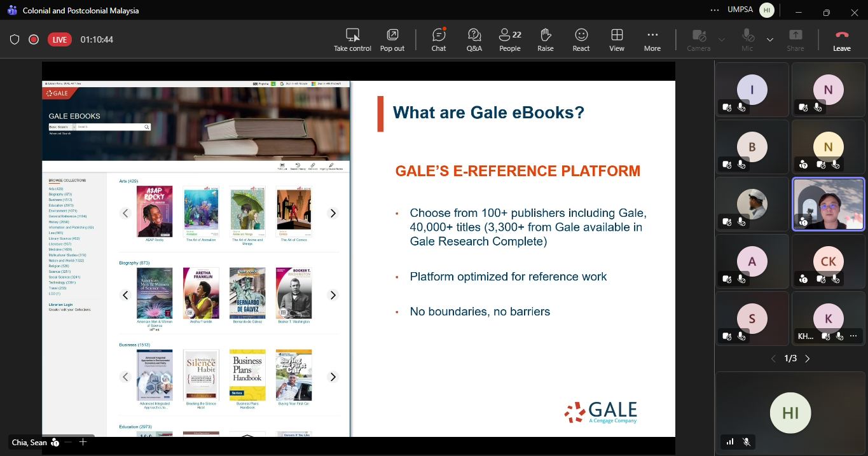
Task: Click the recording indicator icon
Action: (x=34, y=39)
